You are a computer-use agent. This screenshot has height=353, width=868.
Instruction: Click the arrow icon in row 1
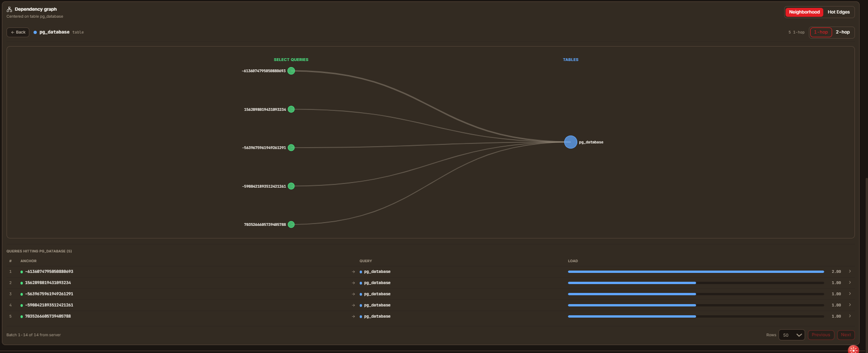pyautogui.click(x=354, y=272)
